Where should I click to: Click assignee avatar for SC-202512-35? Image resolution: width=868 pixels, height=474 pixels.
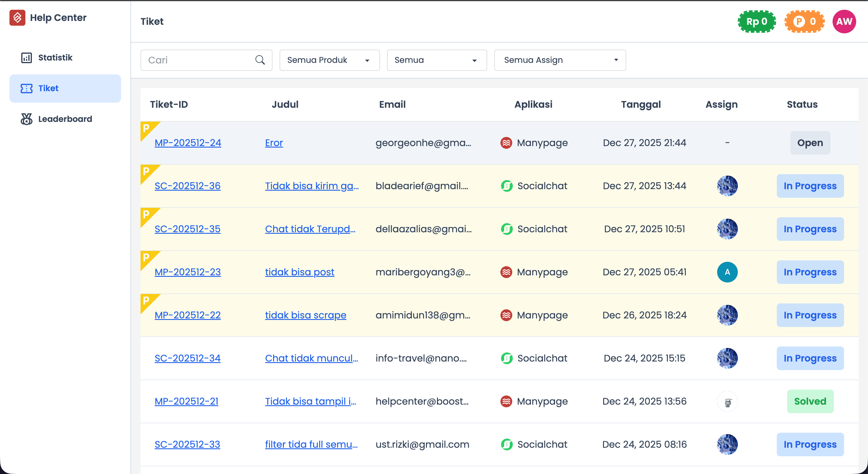(x=727, y=229)
